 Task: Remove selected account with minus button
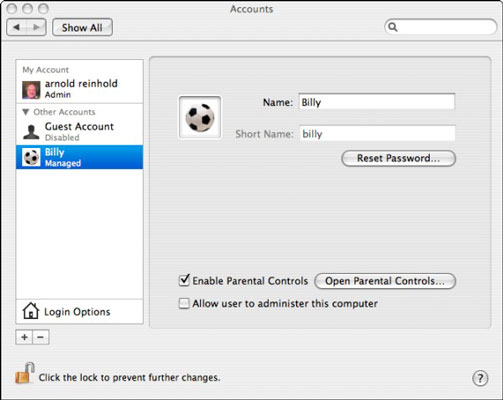(x=41, y=337)
